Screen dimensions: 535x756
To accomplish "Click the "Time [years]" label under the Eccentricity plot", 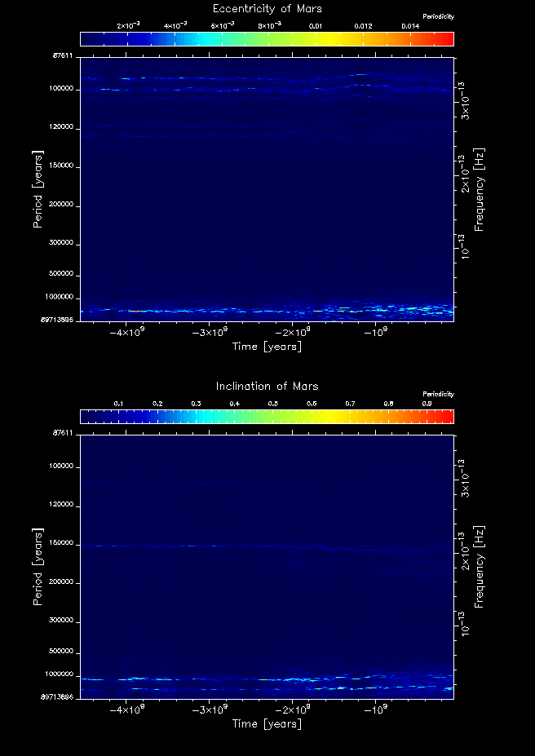I will tap(267, 347).
